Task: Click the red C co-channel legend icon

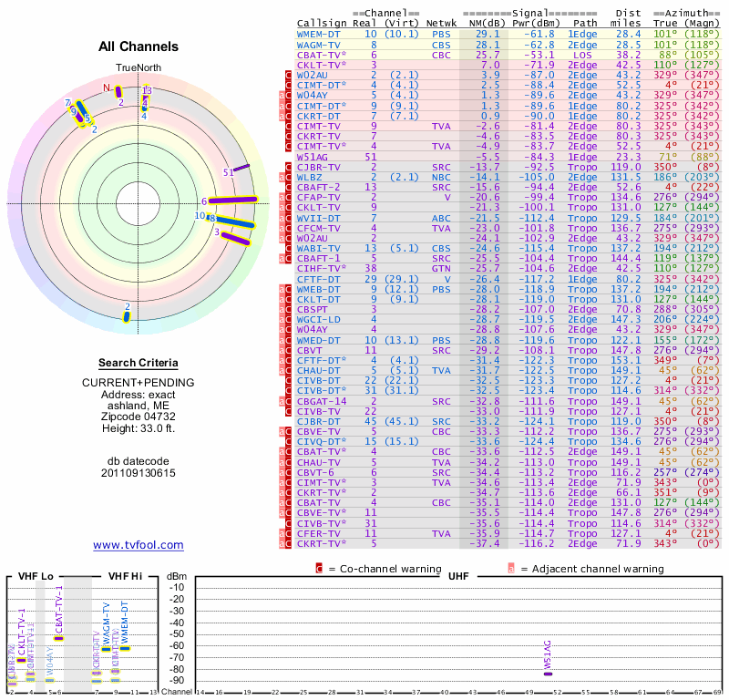Action: tap(319, 568)
